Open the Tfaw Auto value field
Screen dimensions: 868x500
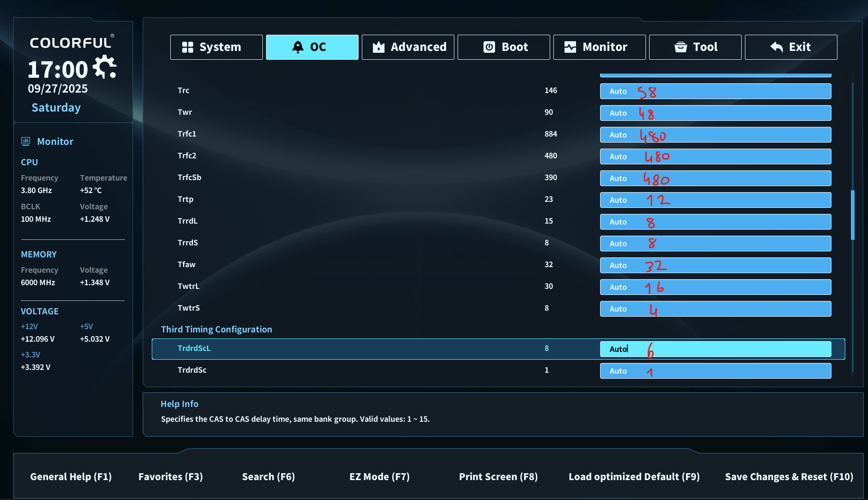click(715, 265)
